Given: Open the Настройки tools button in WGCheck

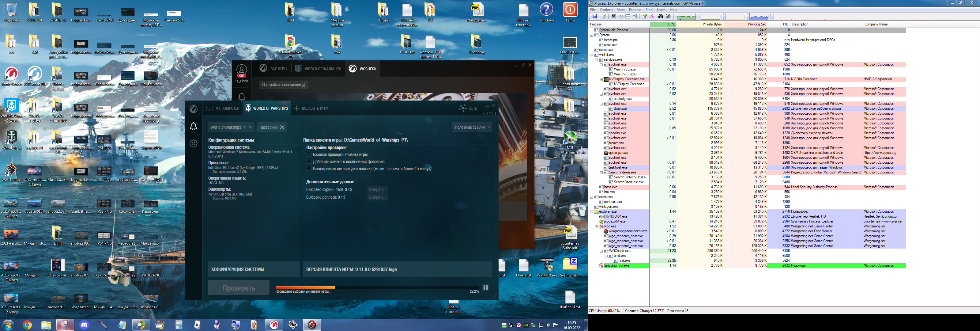Looking at the screenshot, I should pos(272,127).
